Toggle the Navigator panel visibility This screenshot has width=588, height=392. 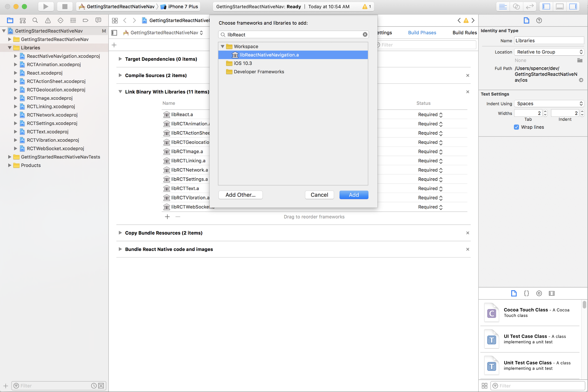click(546, 6)
